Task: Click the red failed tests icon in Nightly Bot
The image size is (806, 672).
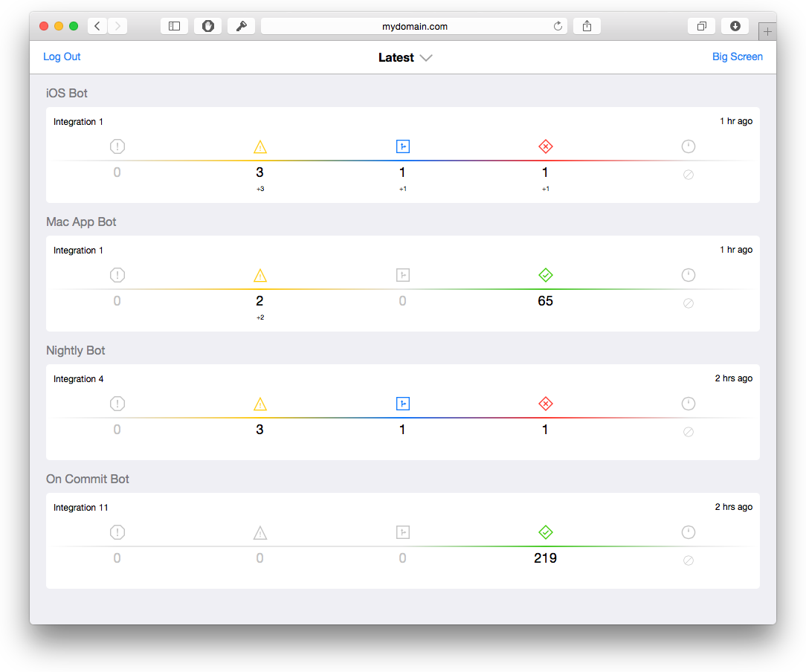Action: pos(545,404)
